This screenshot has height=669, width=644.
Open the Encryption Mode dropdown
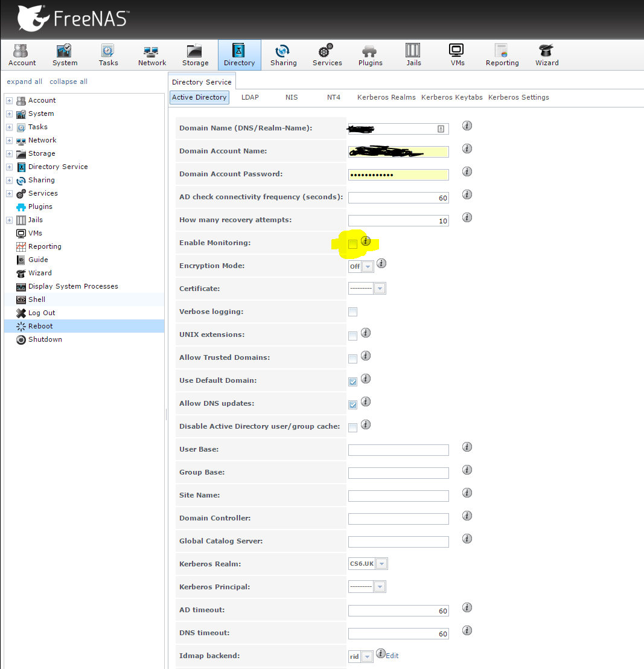(362, 266)
